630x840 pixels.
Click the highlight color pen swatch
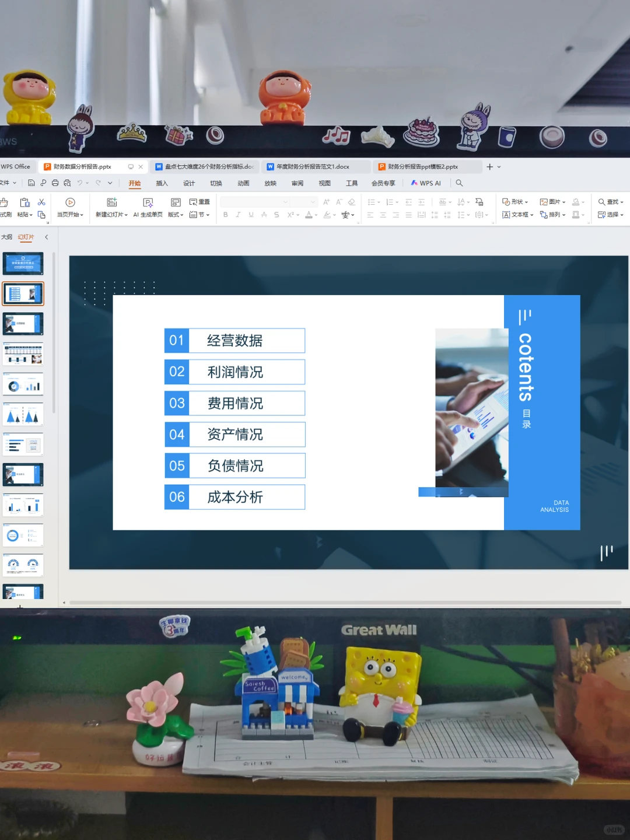[327, 215]
